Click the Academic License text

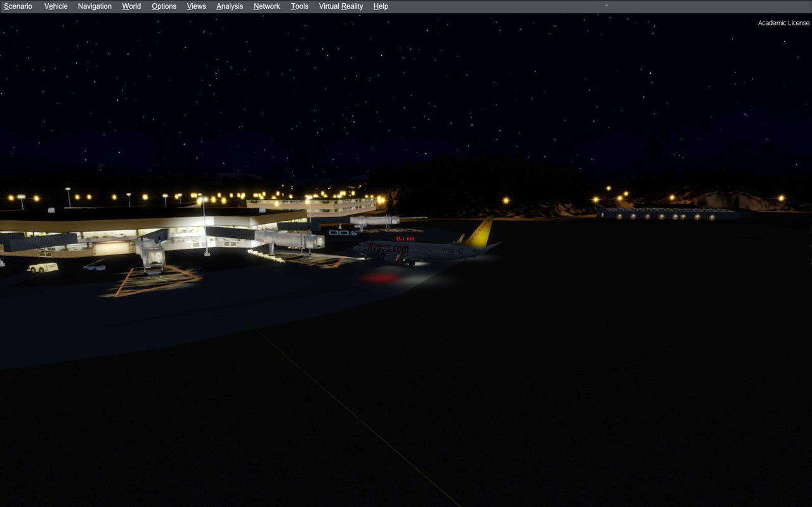tap(783, 23)
